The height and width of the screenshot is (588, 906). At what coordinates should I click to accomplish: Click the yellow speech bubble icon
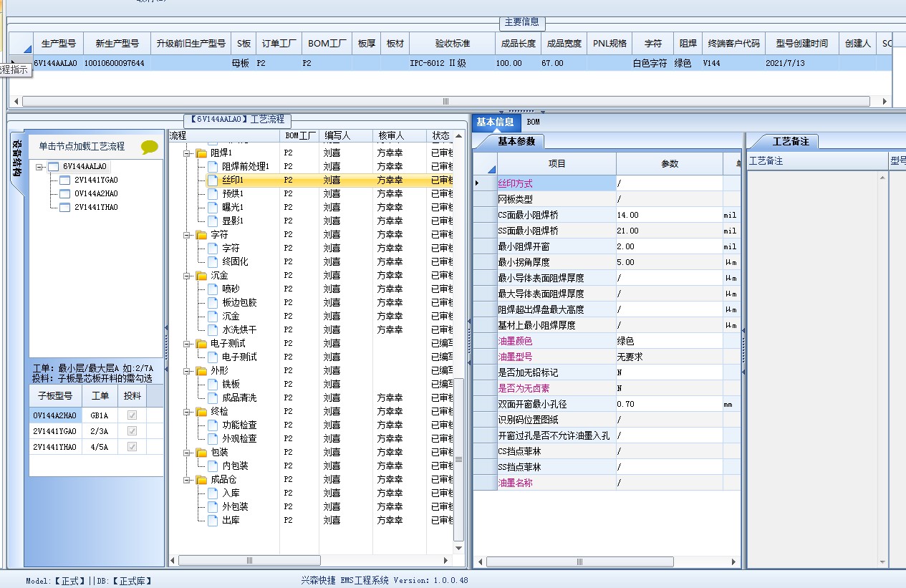pyautogui.click(x=150, y=147)
